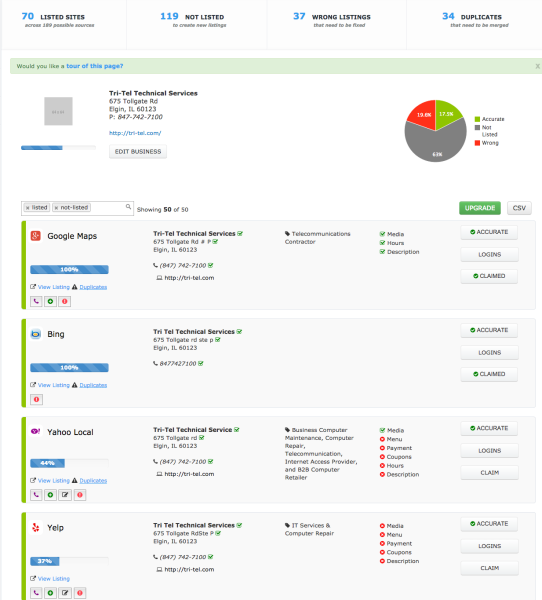Click the listing filter search field
542x600 pixels.
(77, 208)
